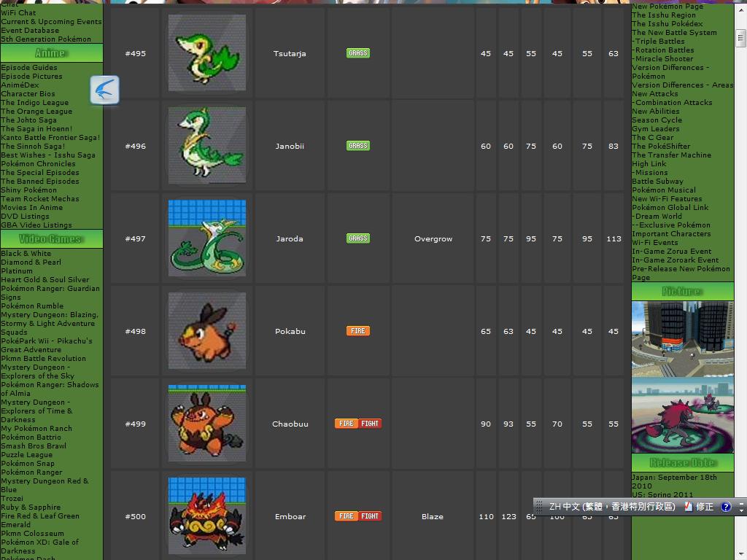Screen dimensions: 747x560
Task: Click the page scrollbar thumb at right edge
Action: coord(740,38)
